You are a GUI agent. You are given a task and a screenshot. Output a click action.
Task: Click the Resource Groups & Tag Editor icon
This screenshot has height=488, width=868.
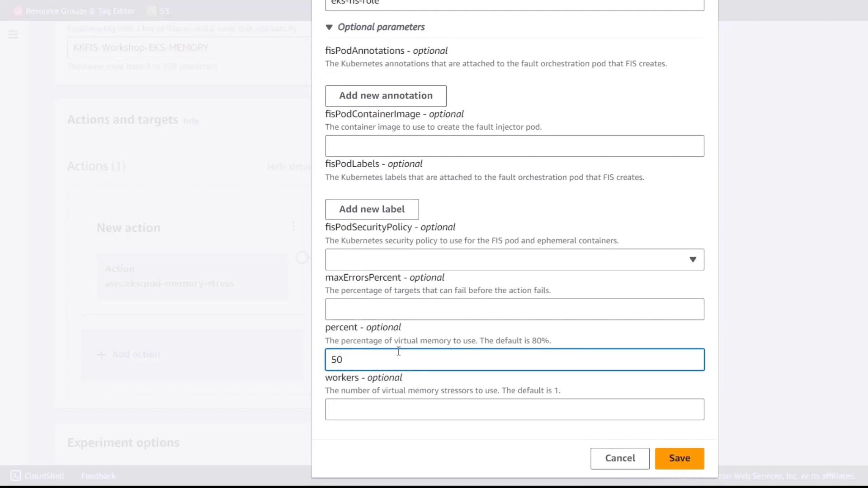coord(18,11)
